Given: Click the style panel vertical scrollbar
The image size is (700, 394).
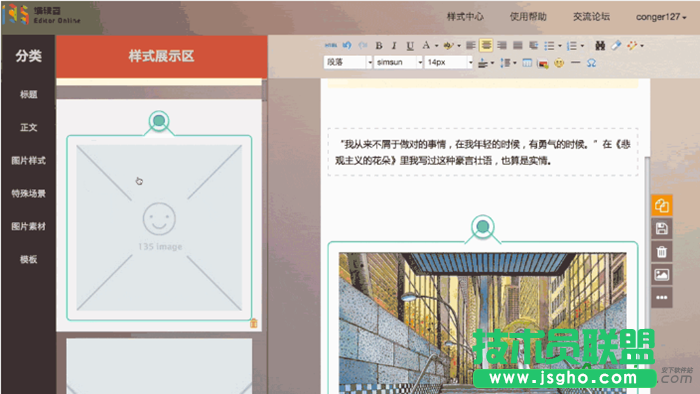Looking at the screenshot, I should 264,91.
